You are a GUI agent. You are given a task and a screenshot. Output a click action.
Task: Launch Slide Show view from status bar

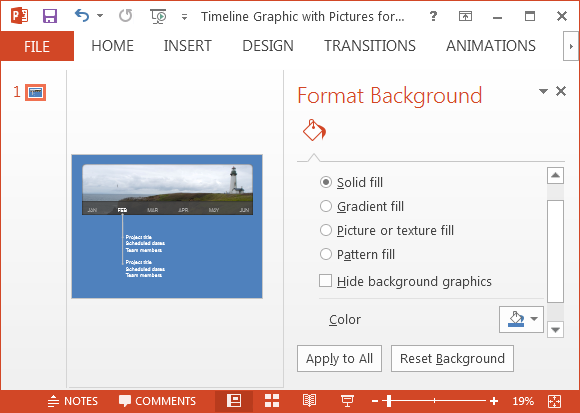[347, 401]
